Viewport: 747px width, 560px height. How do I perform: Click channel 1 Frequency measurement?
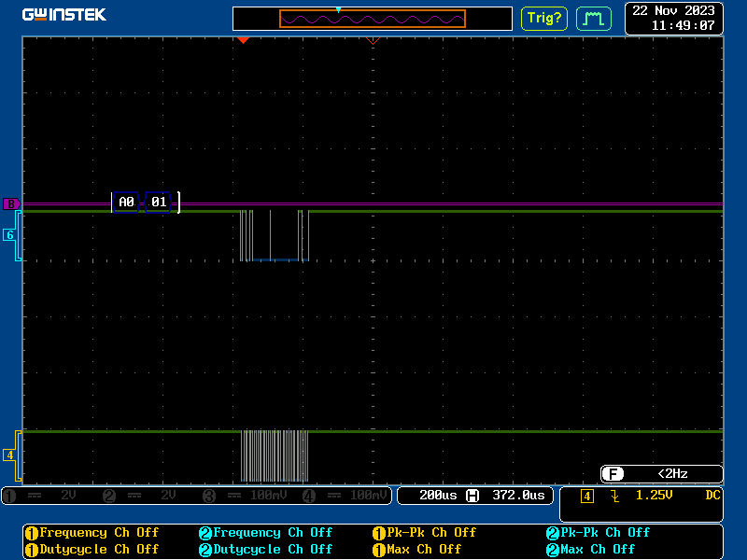click(92, 532)
